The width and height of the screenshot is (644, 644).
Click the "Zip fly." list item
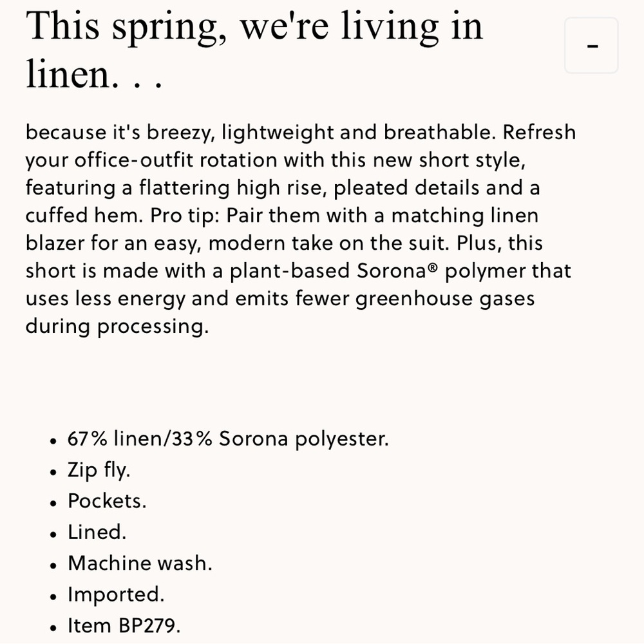tap(99, 470)
